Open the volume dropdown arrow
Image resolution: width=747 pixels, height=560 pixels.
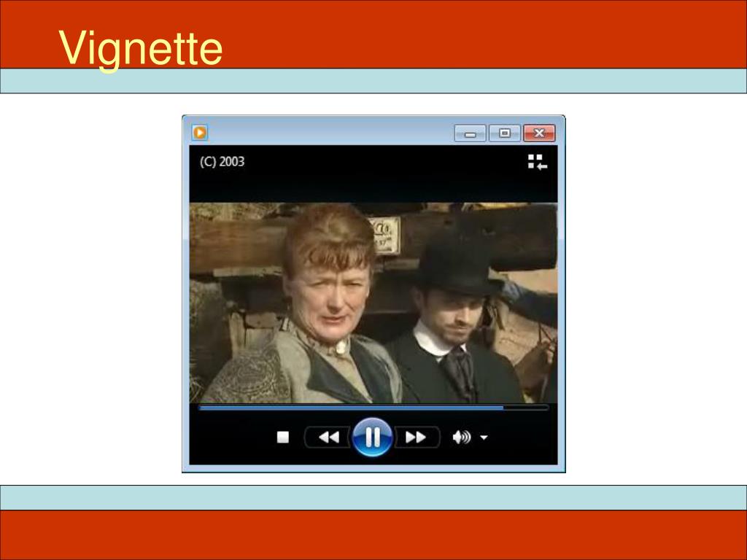484,437
